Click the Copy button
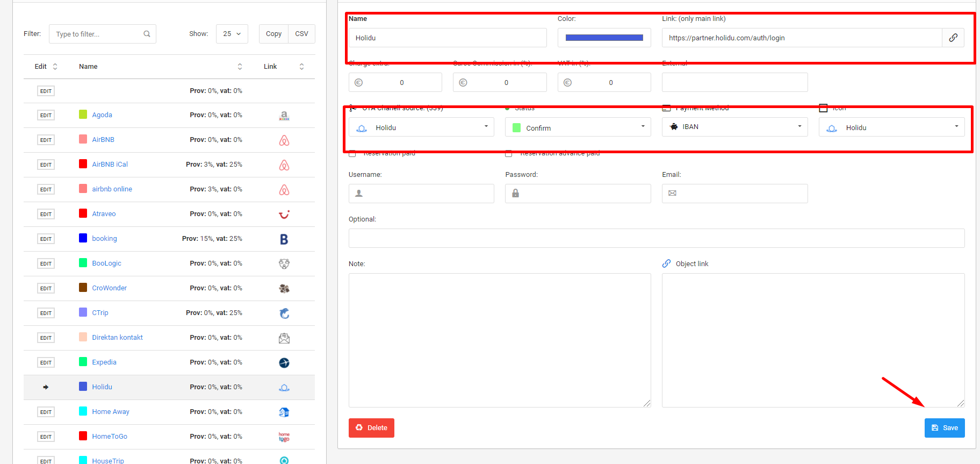Viewport: 980px width, 464px height. pyautogui.click(x=273, y=34)
